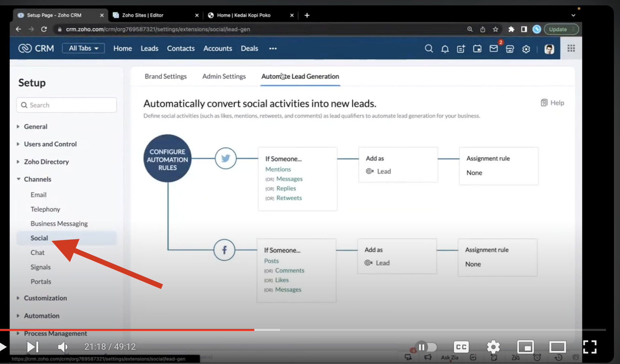This screenshot has width=620, height=364.
Task: Click the browser address bar URL
Action: click(x=158, y=29)
